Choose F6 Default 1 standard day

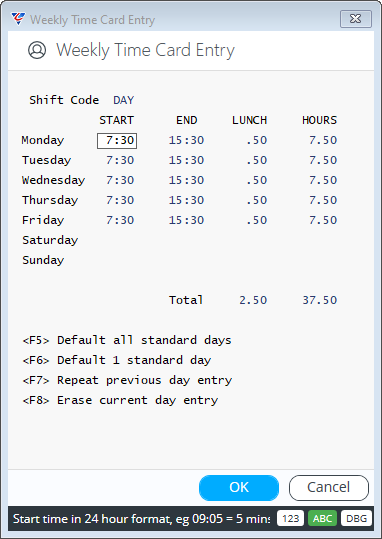click(117, 360)
